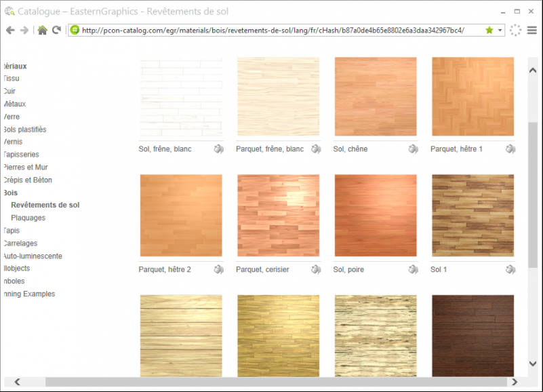Open the Carrelages category

point(21,243)
